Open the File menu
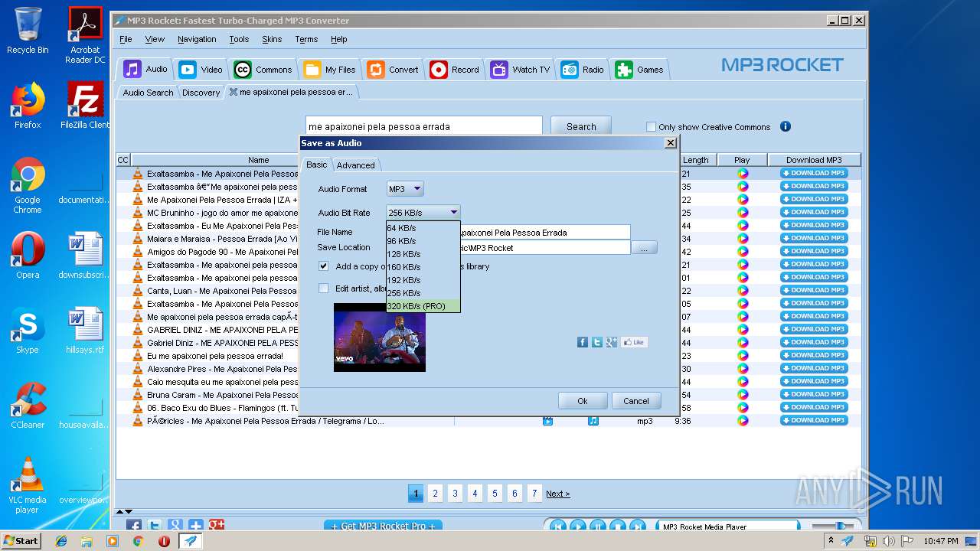Viewport: 980px width, 551px height. point(126,39)
